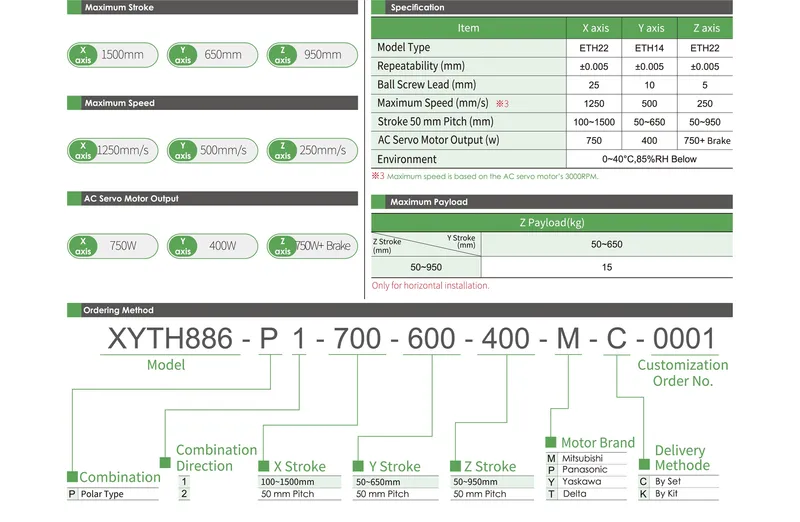800x522 pixels.
Task: Click the 700 segment in the order code
Action: tap(357, 339)
